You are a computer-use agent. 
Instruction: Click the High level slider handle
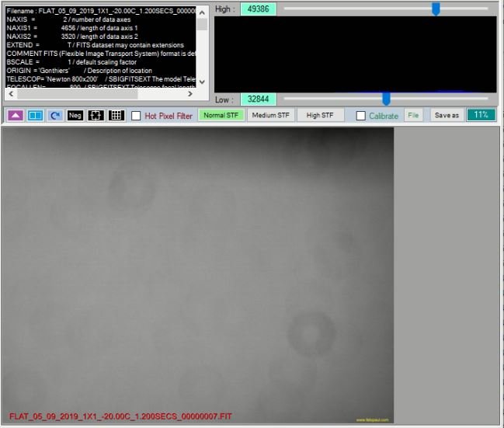tap(436, 9)
